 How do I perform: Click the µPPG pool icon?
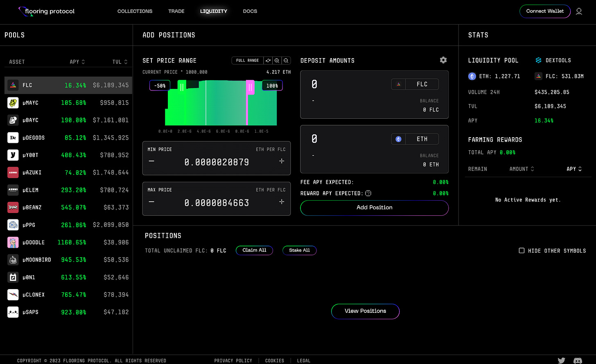click(x=13, y=225)
